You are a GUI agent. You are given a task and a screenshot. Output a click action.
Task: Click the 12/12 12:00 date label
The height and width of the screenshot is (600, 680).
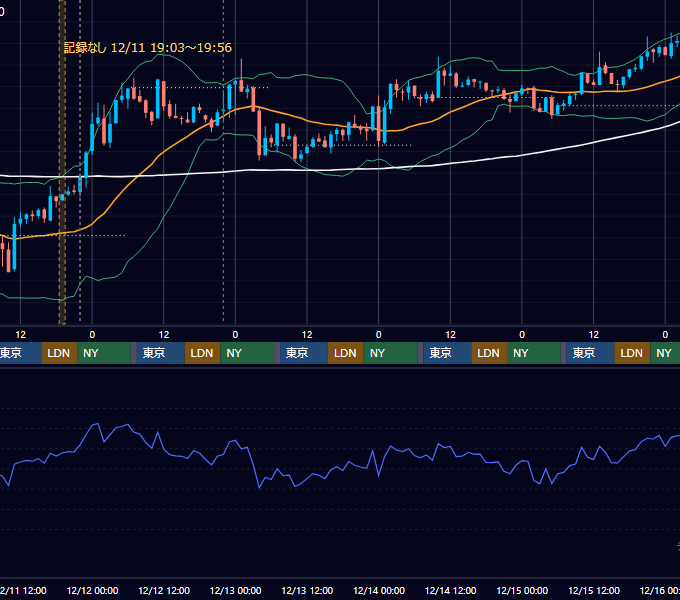(x=164, y=590)
